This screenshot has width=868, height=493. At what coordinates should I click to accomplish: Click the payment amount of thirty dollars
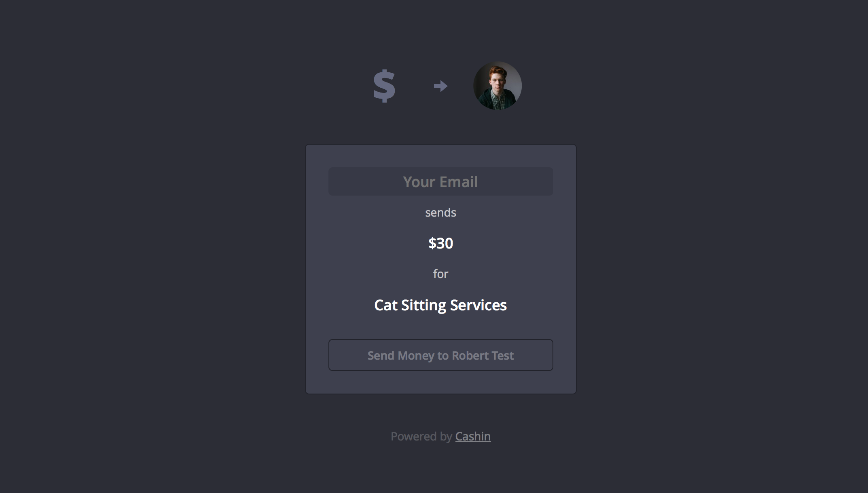[x=440, y=243]
